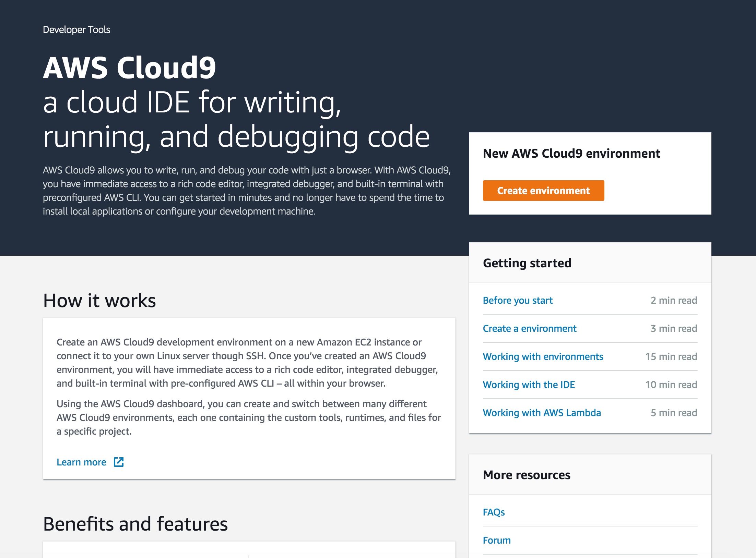The height and width of the screenshot is (558, 756).
Task: Click the Getting started panel header
Action: pos(590,263)
